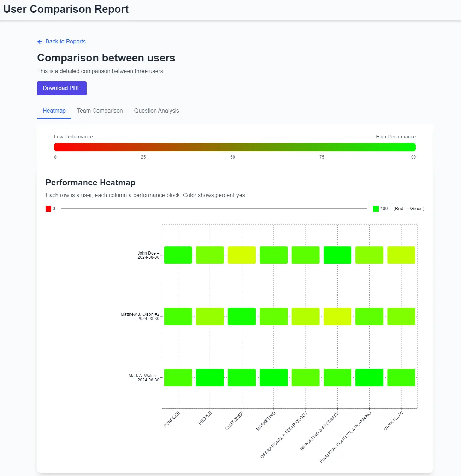Viewport: 461px width, 476px height.
Task: Open the Question Analysis tab
Action: point(156,111)
